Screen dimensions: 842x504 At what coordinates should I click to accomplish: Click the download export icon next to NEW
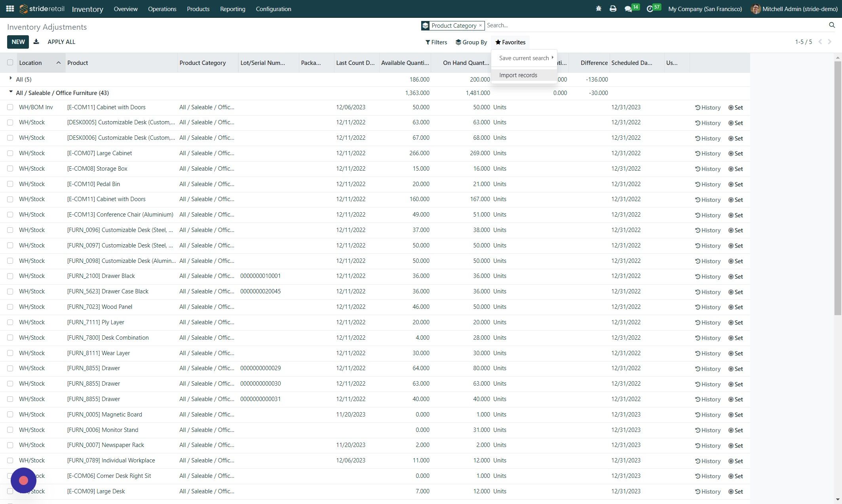(36, 42)
